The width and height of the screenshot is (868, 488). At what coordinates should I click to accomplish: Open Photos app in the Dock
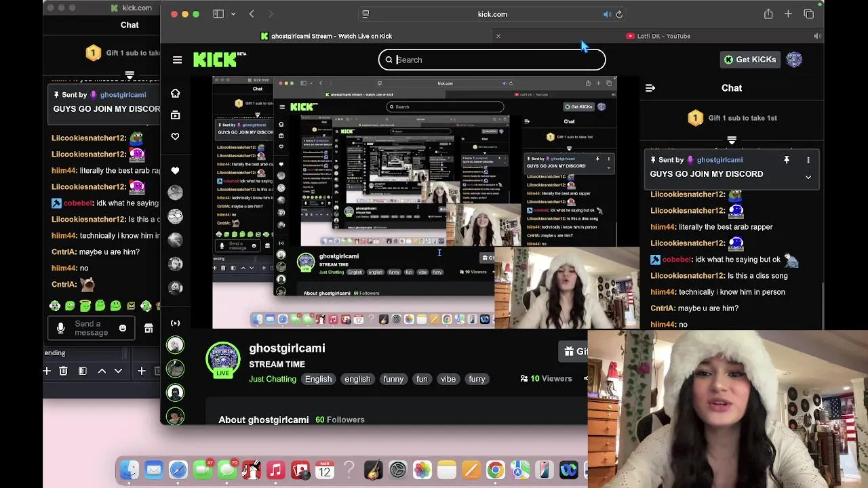tap(422, 470)
